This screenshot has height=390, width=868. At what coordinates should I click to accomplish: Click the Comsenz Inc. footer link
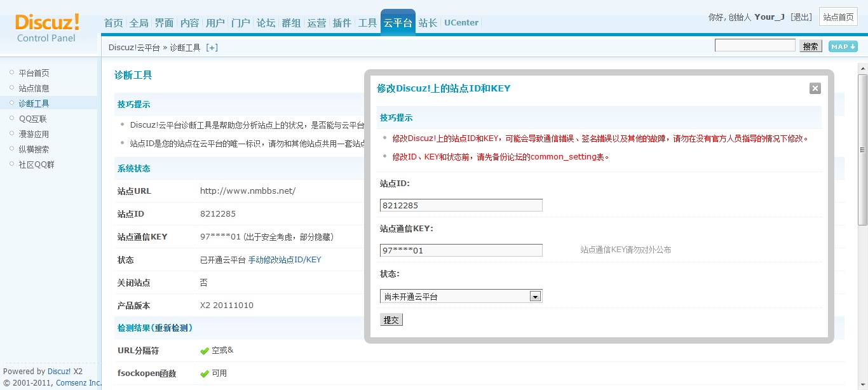pos(78,383)
